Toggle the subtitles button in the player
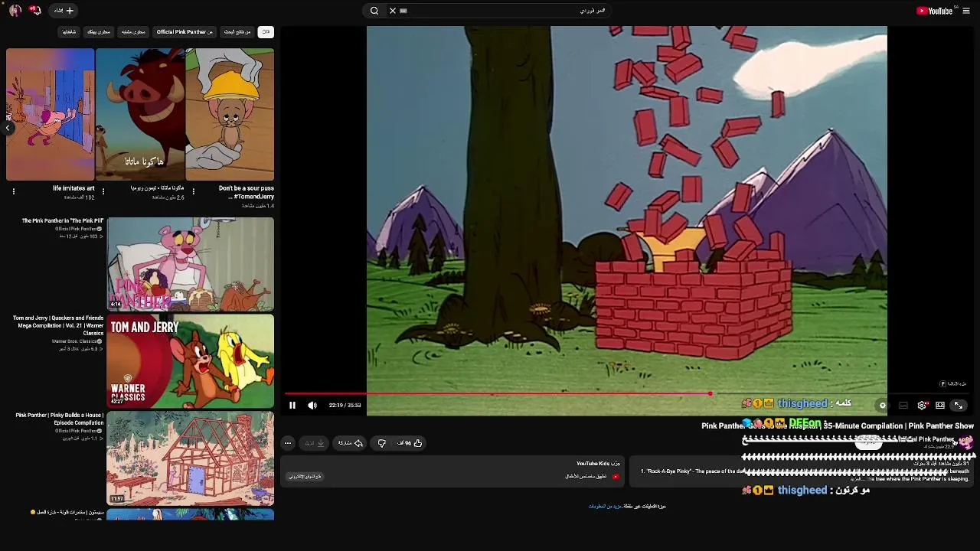The width and height of the screenshot is (980, 551). coord(903,406)
